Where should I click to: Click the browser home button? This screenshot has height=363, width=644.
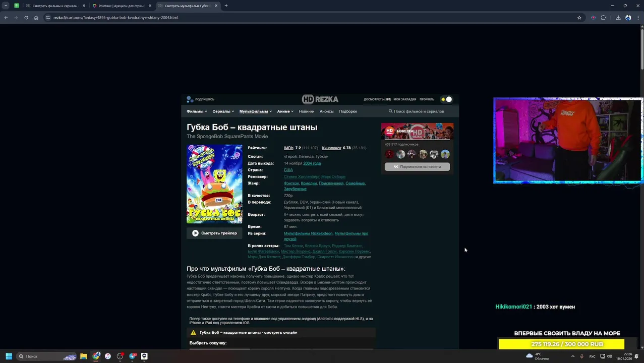click(36, 18)
